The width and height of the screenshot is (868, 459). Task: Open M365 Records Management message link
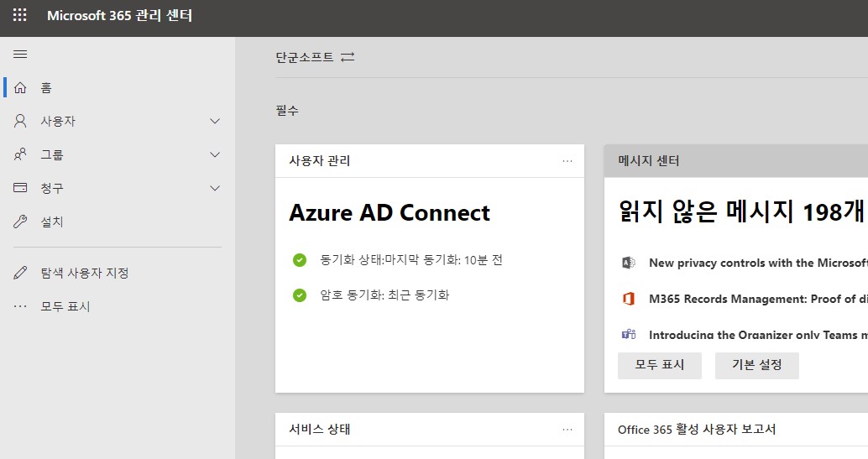pos(758,299)
